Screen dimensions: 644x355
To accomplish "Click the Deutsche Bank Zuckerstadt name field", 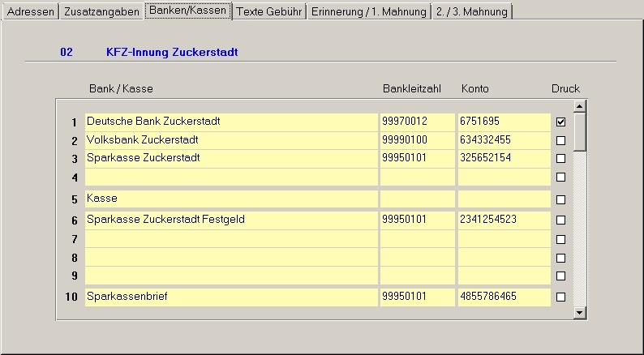I will [230, 122].
